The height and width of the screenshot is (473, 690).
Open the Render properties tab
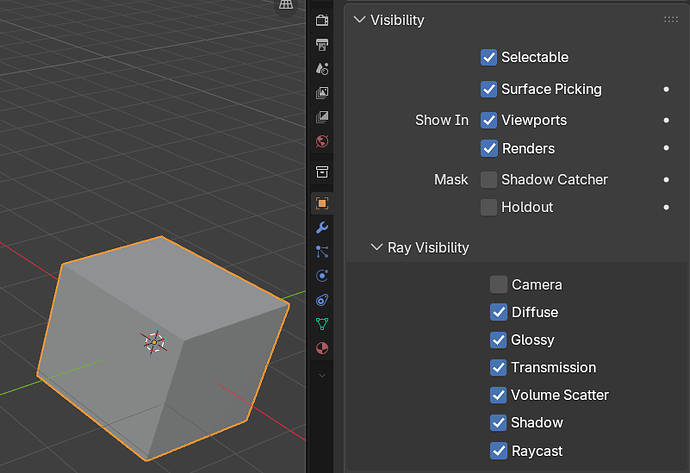pyautogui.click(x=322, y=20)
